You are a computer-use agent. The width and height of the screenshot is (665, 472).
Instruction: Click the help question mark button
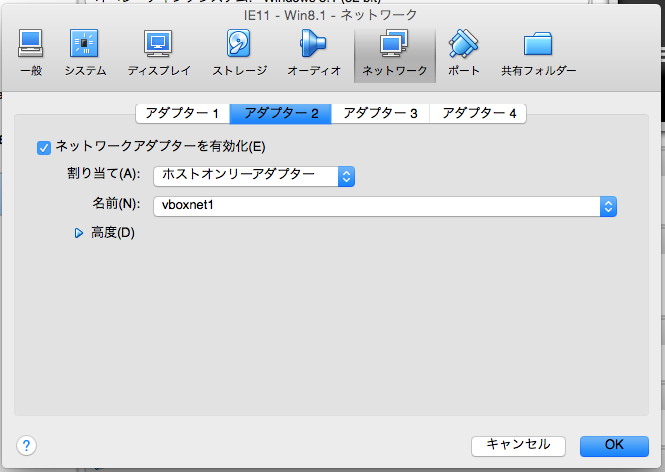click(x=27, y=445)
